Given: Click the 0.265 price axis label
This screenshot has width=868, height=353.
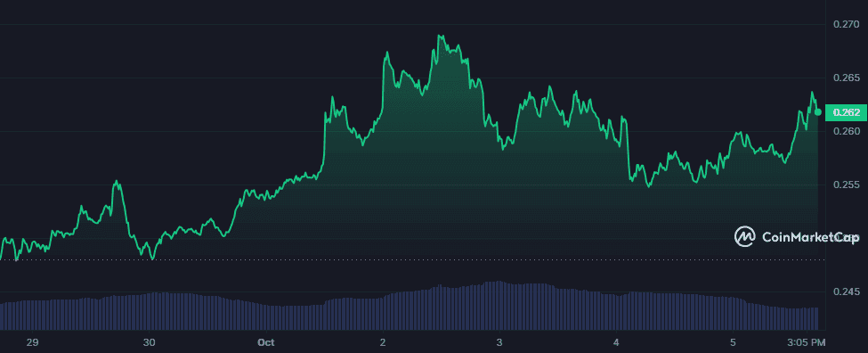Looking at the screenshot, I should 846,78.
